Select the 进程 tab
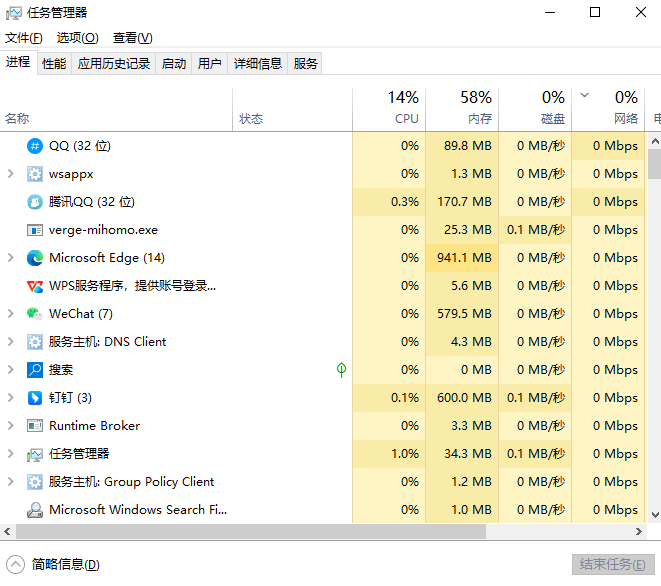Image resolution: width=661 pixels, height=586 pixels. pyautogui.click(x=18, y=62)
